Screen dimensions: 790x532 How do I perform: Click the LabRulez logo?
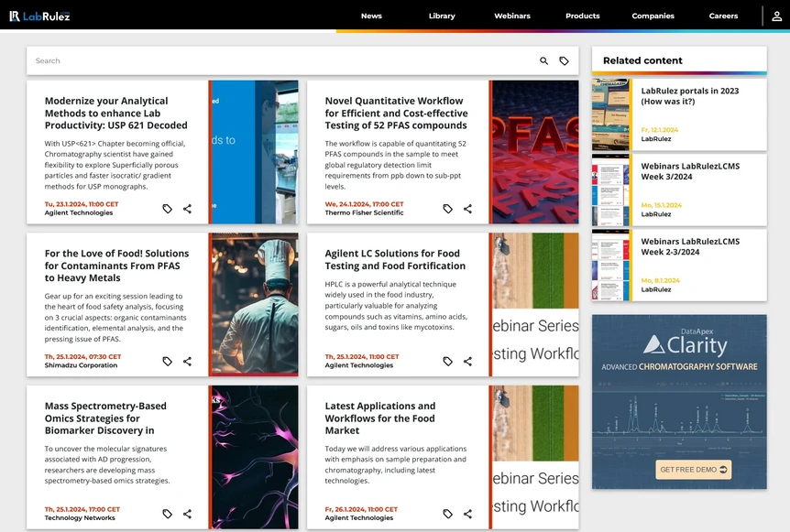[x=39, y=16]
